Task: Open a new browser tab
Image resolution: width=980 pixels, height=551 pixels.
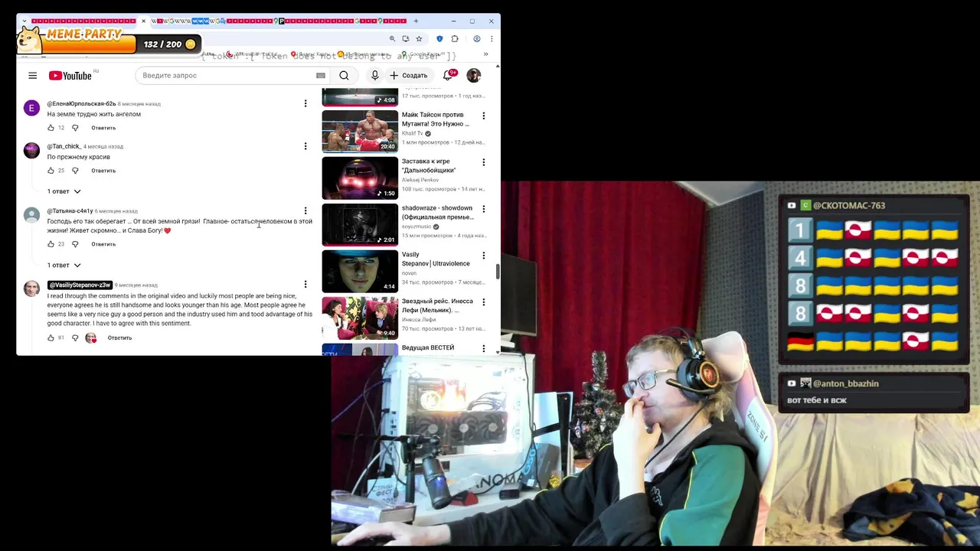Action: click(416, 21)
